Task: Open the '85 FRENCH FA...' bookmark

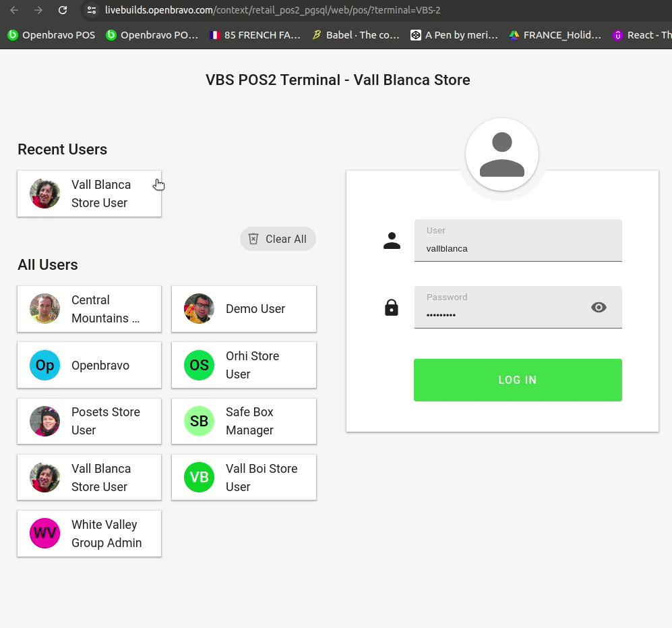Action: coord(255,35)
